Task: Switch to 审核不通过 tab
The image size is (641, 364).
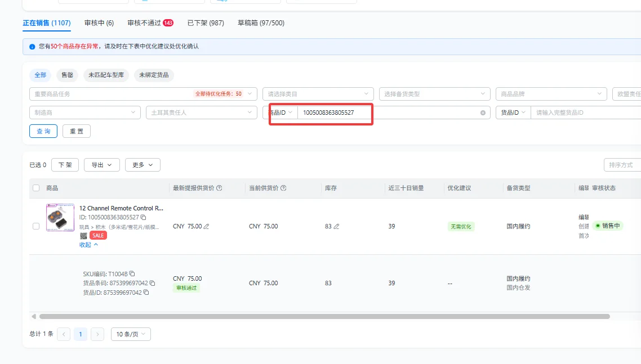Action: pos(150,23)
